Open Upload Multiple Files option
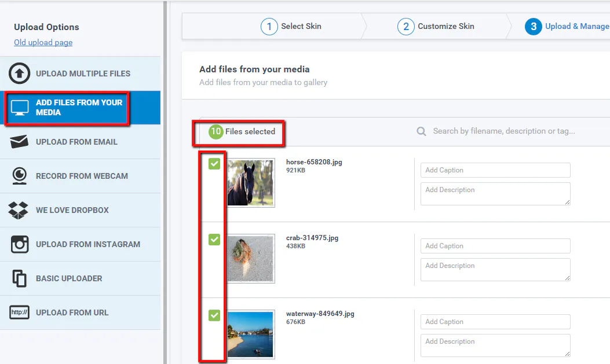The height and width of the screenshot is (364, 610). (x=80, y=73)
